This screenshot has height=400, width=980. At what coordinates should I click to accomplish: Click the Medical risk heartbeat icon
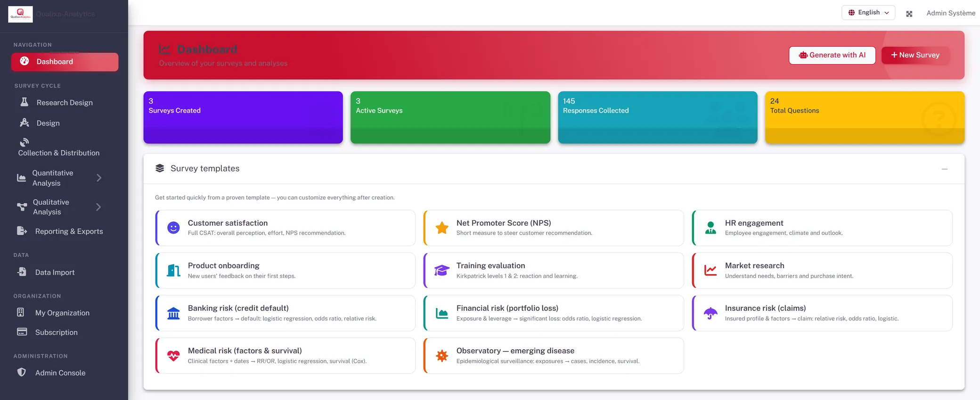coord(173,356)
